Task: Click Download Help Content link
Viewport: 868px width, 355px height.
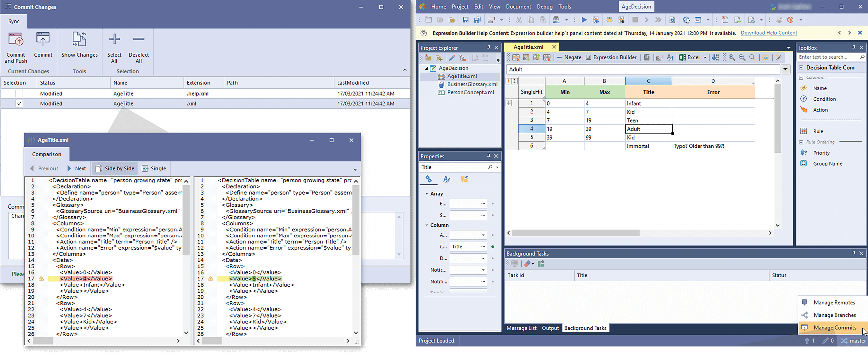Action: tap(769, 33)
